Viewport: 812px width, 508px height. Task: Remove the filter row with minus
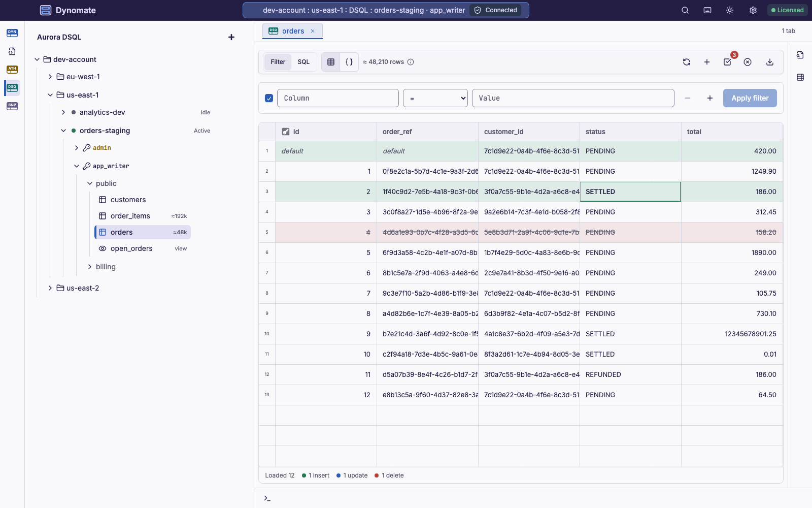coord(688,98)
